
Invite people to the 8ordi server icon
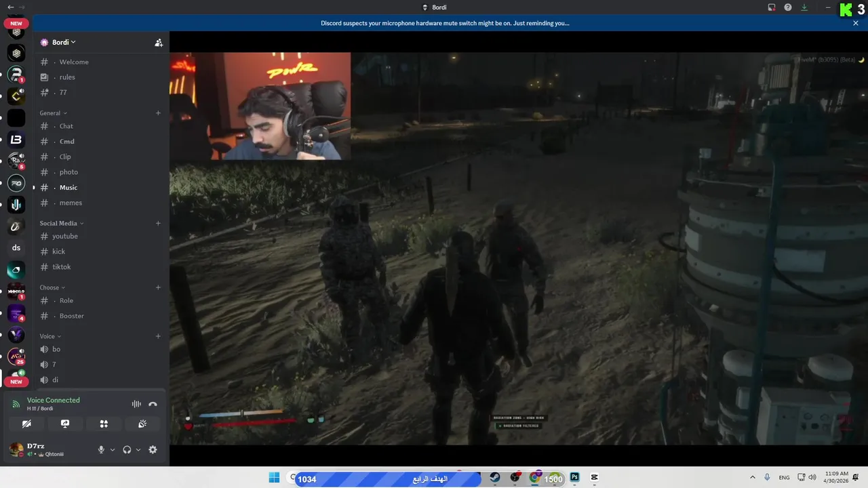[159, 43]
